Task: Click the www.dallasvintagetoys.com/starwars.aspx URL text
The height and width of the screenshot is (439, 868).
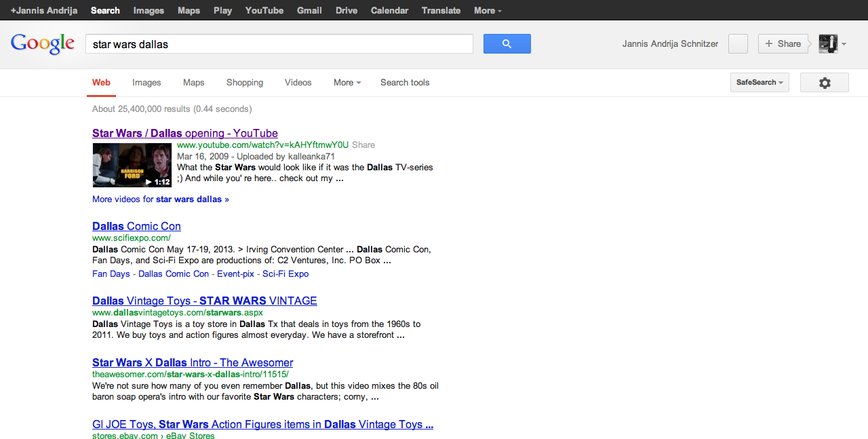Action: click(x=178, y=312)
